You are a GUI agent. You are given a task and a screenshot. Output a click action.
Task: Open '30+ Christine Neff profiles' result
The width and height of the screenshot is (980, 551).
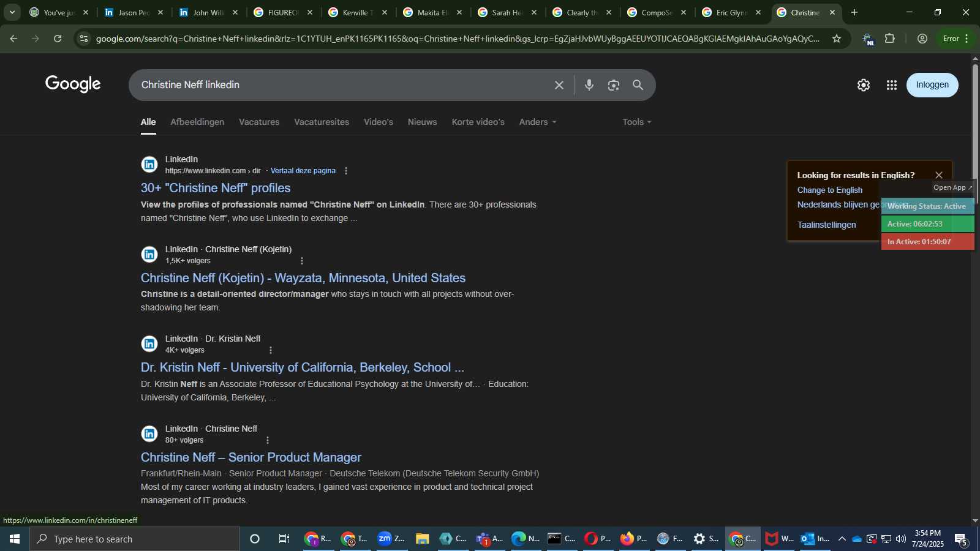[216, 188]
